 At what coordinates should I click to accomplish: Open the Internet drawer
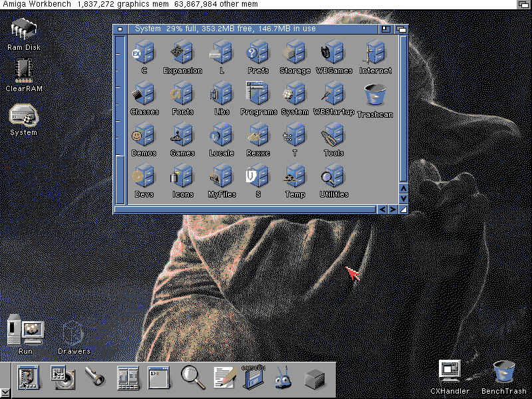point(375,53)
